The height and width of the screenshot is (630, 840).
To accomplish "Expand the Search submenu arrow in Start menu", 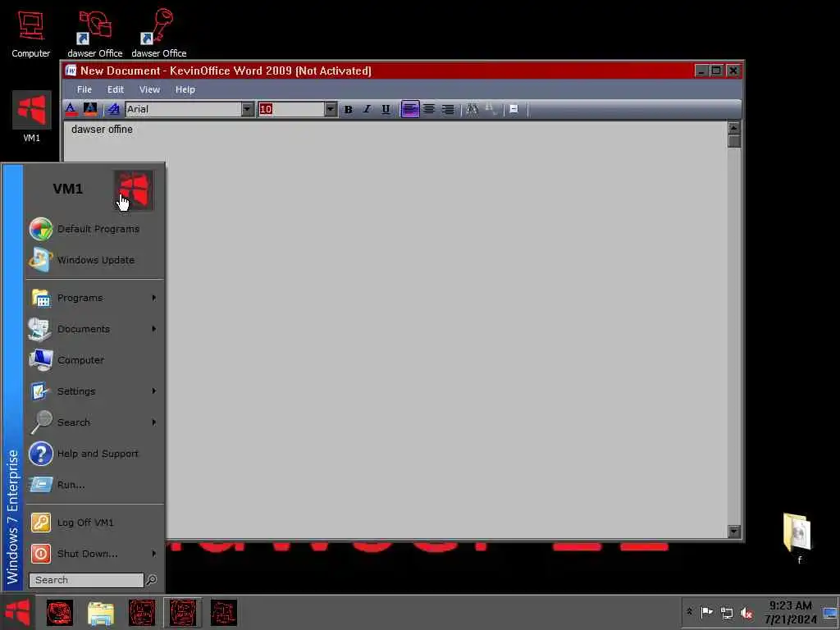I will coord(153,422).
